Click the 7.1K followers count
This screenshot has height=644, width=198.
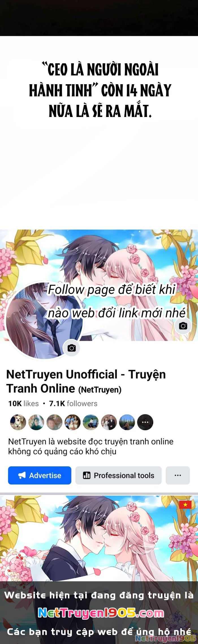(x=73, y=404)
